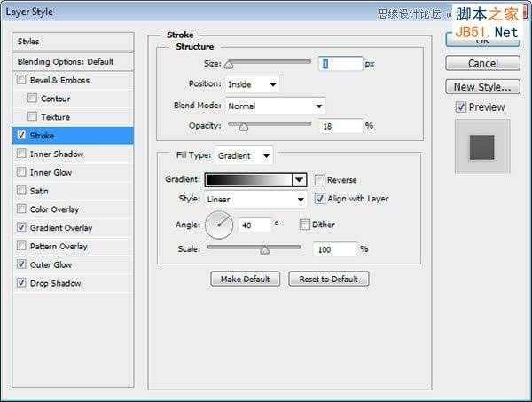Click the style preview thumbnail
The width and height of the screenshot is (532, 402).
click(x=482, y=146)
